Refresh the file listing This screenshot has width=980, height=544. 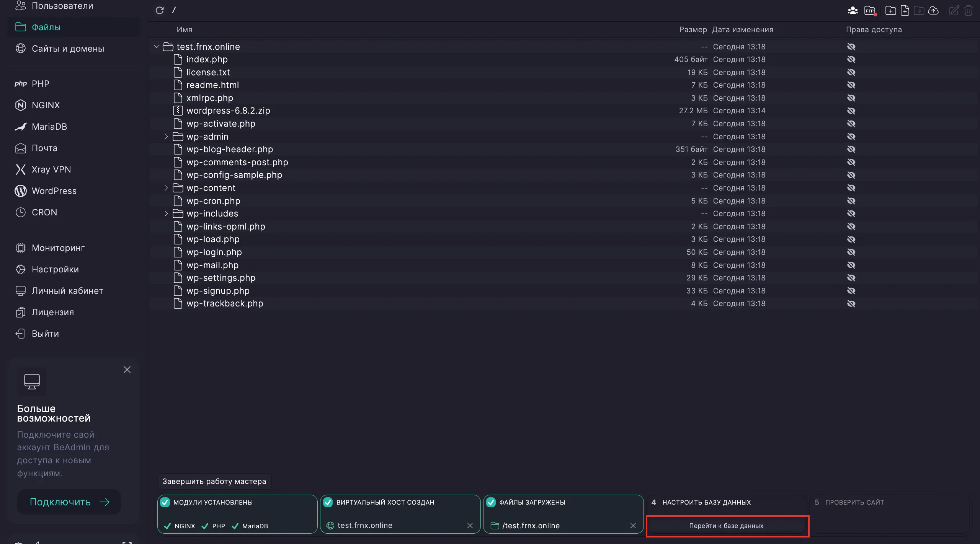[160, 10]
